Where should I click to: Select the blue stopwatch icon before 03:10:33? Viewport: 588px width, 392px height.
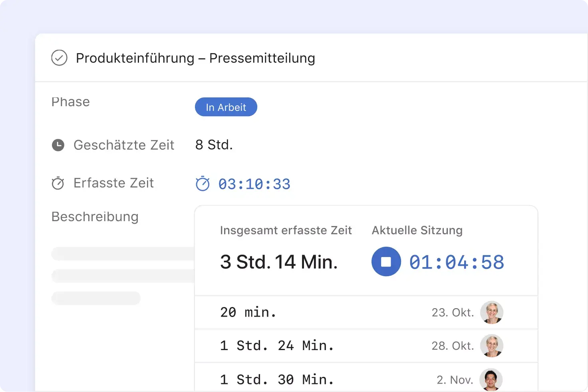point(203,184)
